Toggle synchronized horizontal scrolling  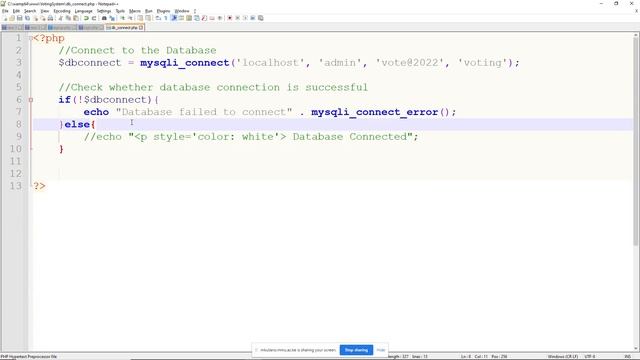pyautogui.click(x=148, y=18)
